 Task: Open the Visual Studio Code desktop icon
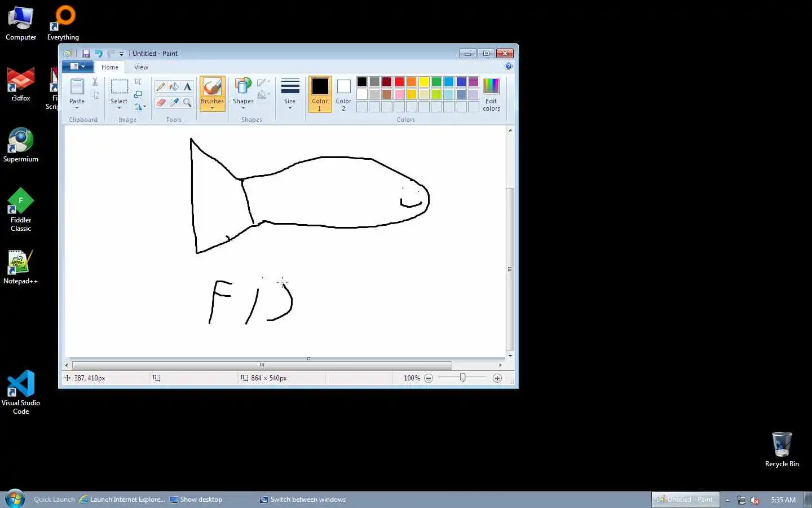tap(21, 392)
